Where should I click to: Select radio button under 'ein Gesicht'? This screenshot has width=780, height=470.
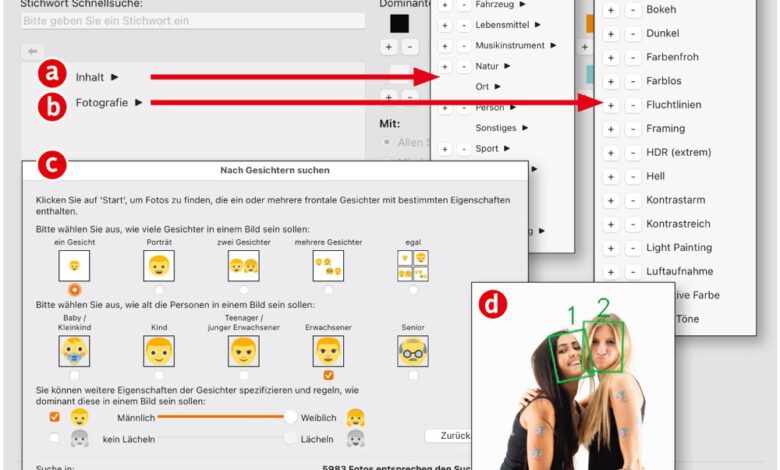pos(74,289)
